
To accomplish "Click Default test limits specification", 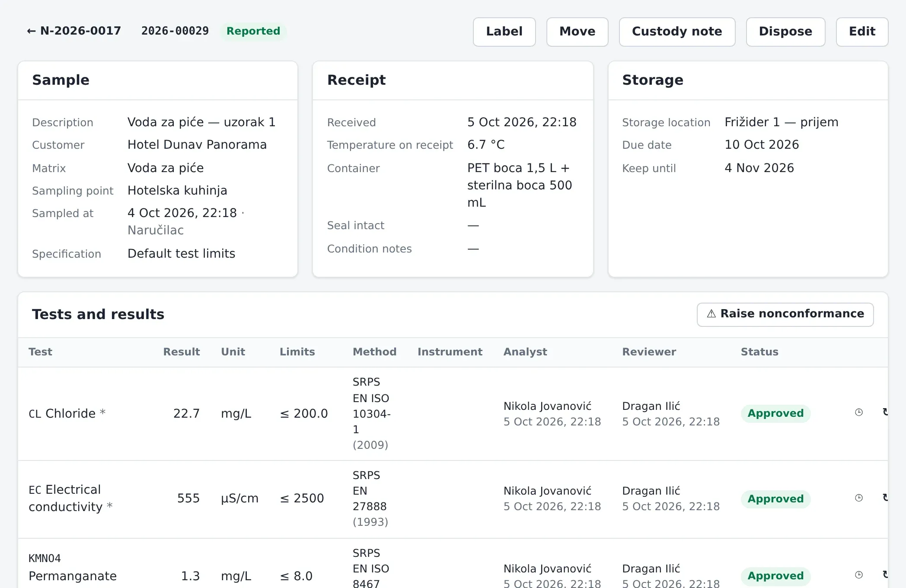I will click(x=182, y=254).
